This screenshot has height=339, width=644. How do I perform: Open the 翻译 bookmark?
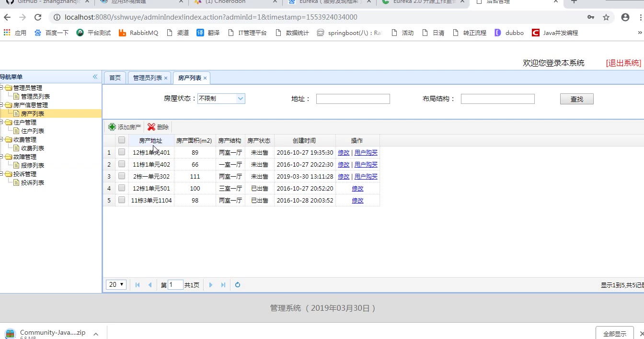click(207, 33)
